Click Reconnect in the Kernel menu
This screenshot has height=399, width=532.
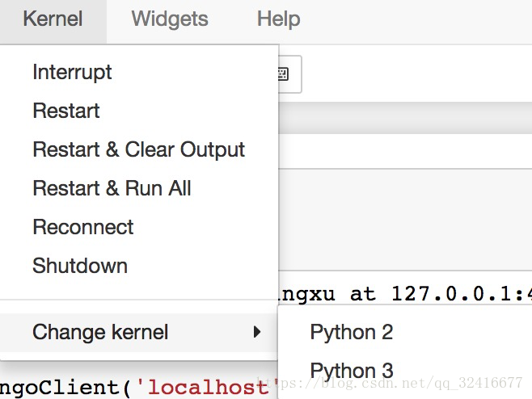[139, 226]
